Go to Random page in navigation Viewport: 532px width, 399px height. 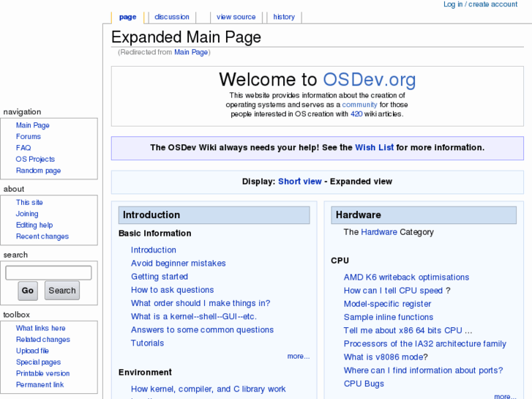pyautogui.click(x=38, y=171)
